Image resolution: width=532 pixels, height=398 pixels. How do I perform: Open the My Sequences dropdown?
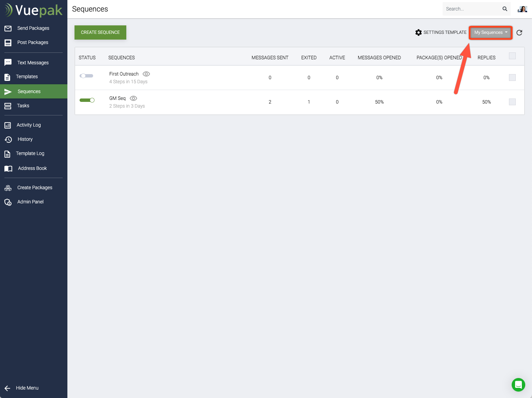pyautogui.click(x=490, y=32)
